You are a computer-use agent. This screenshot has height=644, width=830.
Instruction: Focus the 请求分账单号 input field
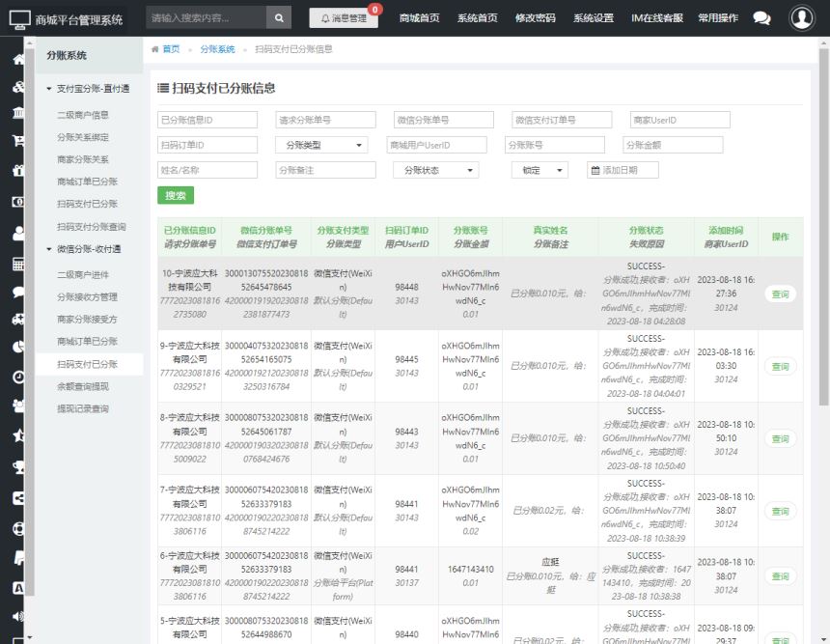[x=325, y=120]
